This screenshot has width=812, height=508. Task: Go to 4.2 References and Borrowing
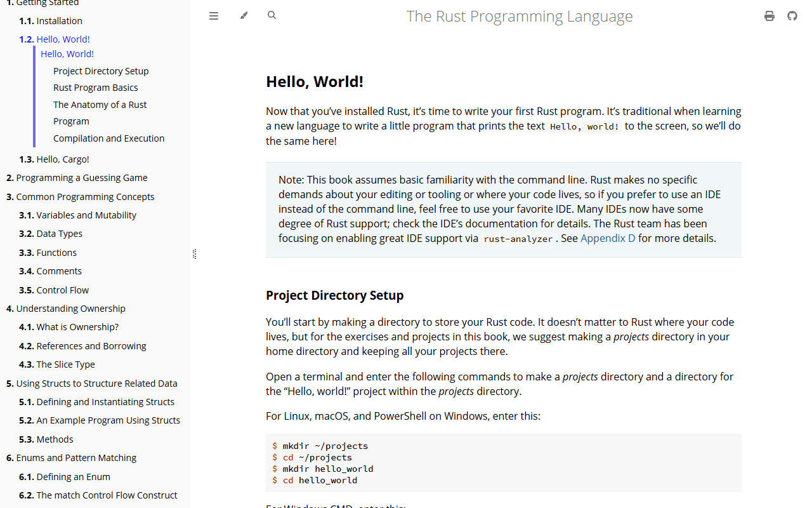click(x=82, y=346)
